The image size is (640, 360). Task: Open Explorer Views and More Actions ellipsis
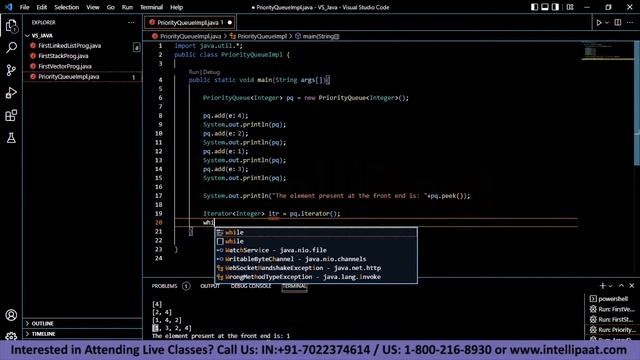131,22
